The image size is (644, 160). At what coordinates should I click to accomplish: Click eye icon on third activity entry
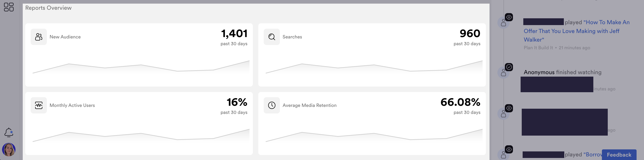[x=509, y=108]
